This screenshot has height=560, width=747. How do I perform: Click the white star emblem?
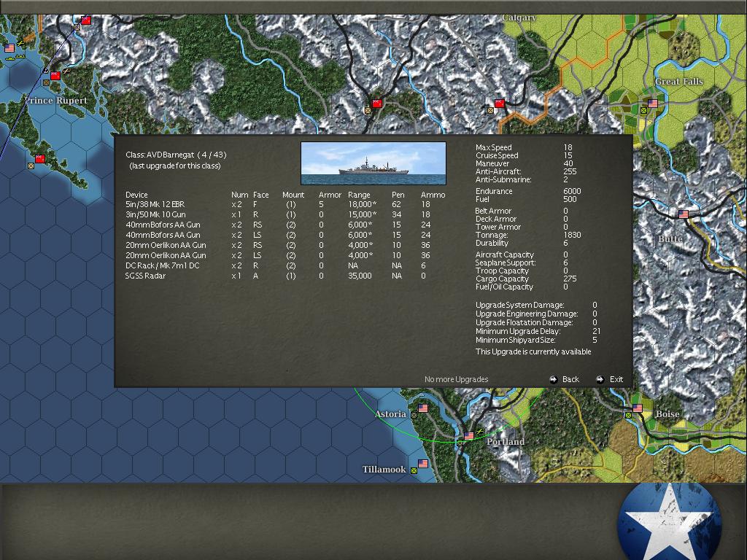click(x=670, y=521)
